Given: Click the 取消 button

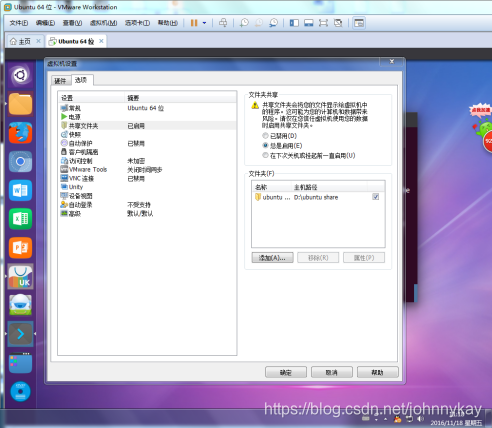Looking at the screenshot, I should point(332,372).
